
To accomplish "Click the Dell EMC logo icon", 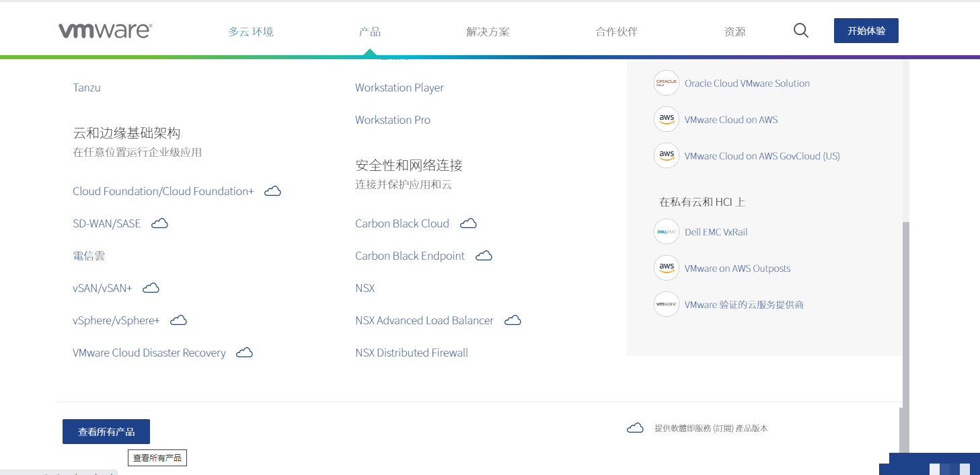I will (x=667, y=232).
